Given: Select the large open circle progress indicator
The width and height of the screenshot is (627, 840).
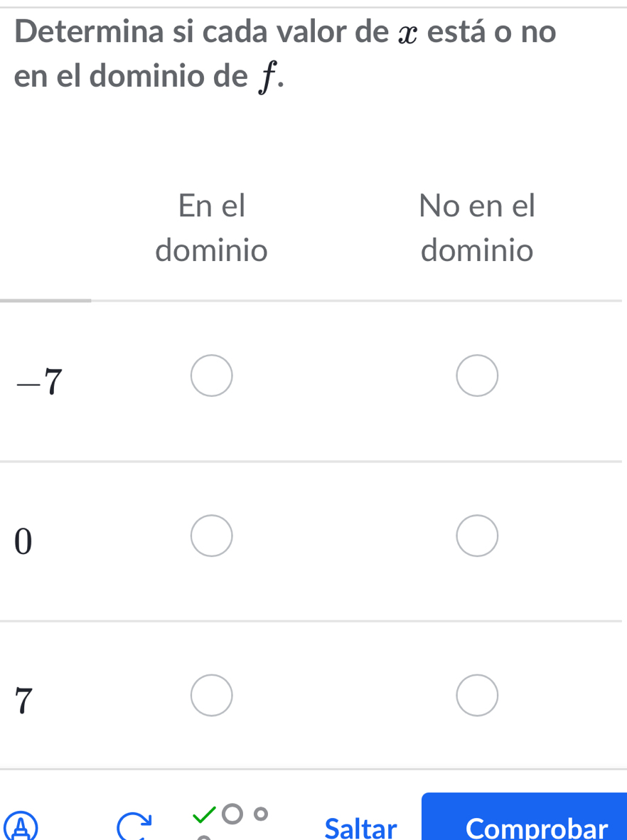Looking at the screenshot, I should (x=231, y=813).
